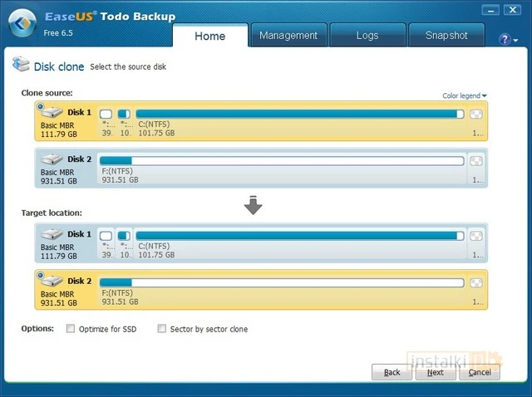The image size is (532, 397).
Task: Open the Snapshot tab
Action: point(446,36)
